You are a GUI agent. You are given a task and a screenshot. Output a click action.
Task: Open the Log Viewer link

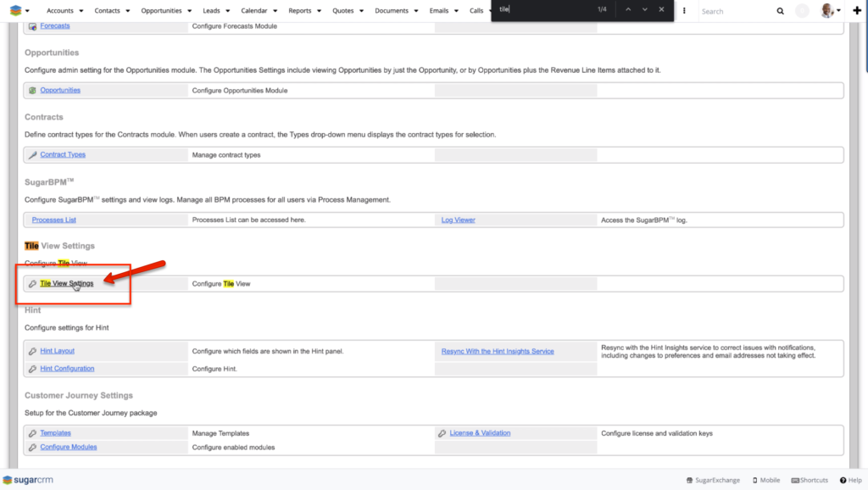pyautogui.click(x=458, y=220)
